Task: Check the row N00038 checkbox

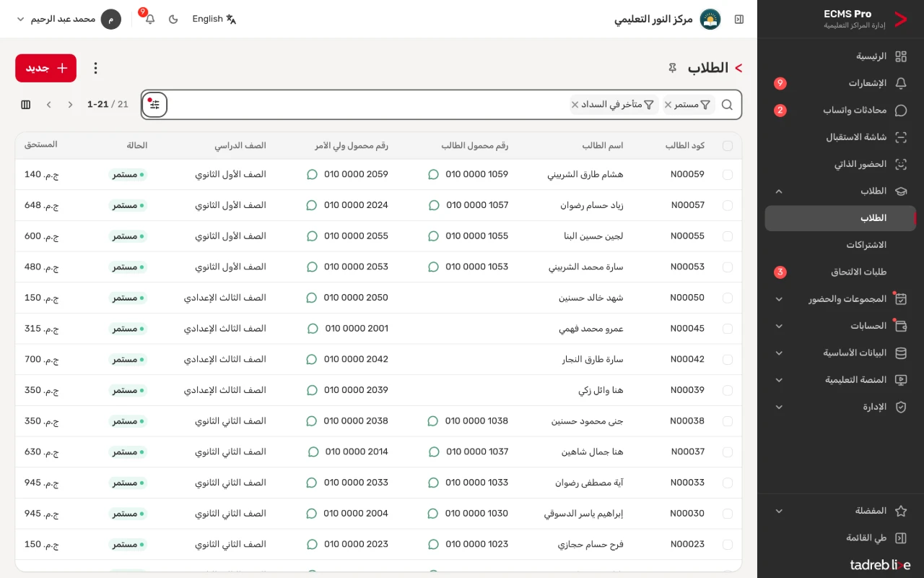Action: coord(727,421)
